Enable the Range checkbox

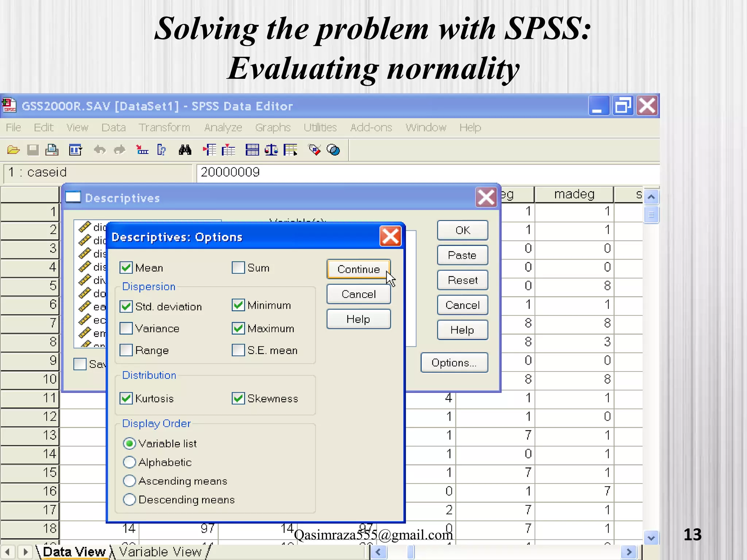[x=126, y=350]
